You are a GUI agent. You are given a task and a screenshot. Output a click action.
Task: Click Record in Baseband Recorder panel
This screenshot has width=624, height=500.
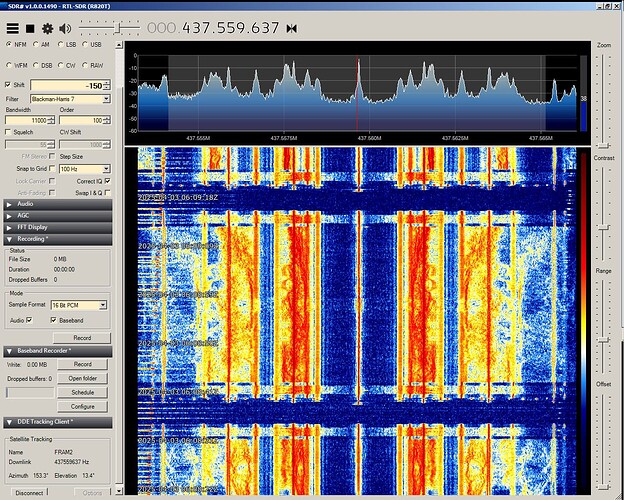(82, 364)
